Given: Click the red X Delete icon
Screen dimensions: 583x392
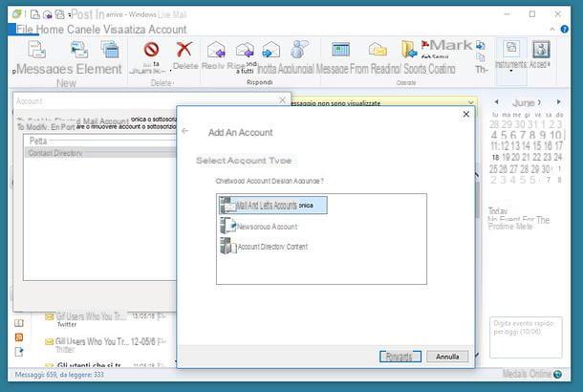Looking at the screenshot, I should [184, 49].
